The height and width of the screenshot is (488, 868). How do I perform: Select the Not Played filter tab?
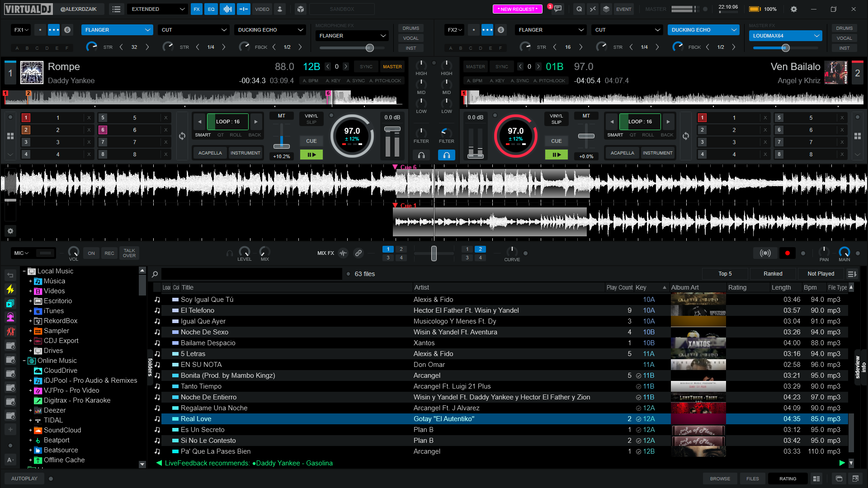[821, 274]
